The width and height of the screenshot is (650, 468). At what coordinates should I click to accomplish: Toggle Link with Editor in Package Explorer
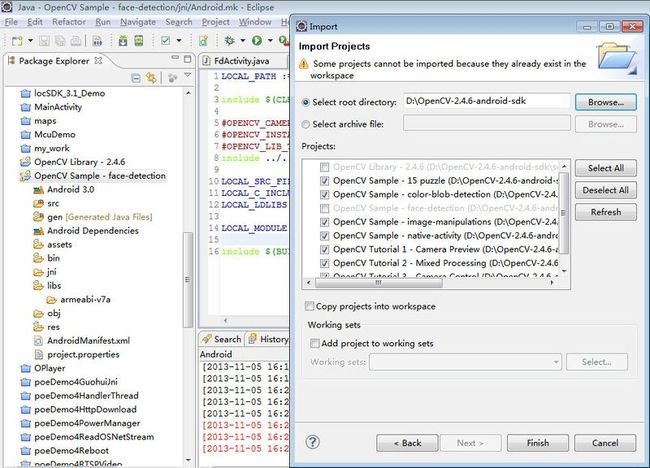click(151, 78)
